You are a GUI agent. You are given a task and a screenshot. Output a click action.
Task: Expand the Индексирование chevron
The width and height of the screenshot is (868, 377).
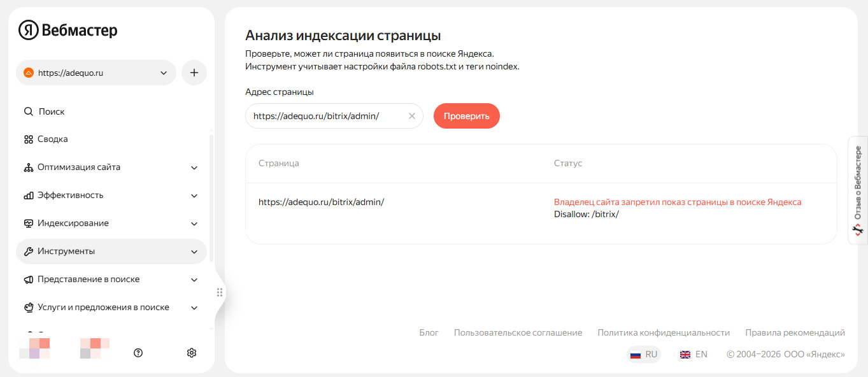[194, 224]
